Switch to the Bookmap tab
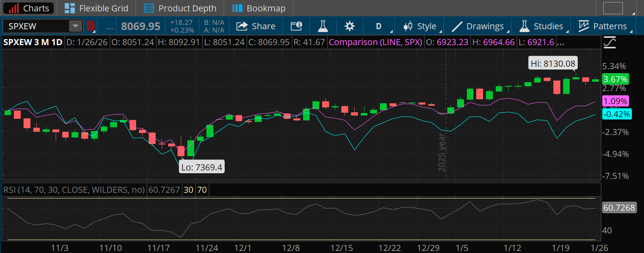This screenshot has height=253, width=644. pyautogui.click(x=259, y=8)
